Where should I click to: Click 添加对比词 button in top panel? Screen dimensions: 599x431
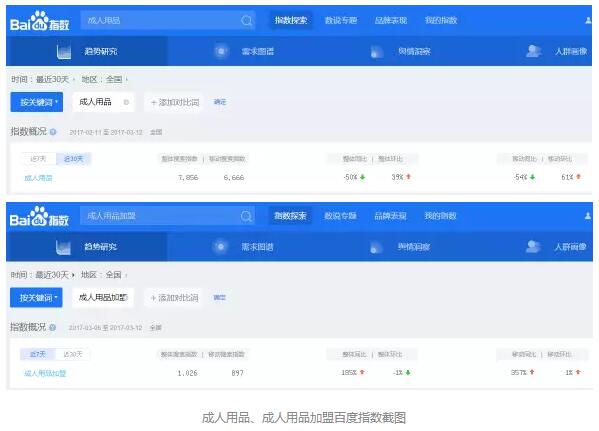tap(175, 102)
